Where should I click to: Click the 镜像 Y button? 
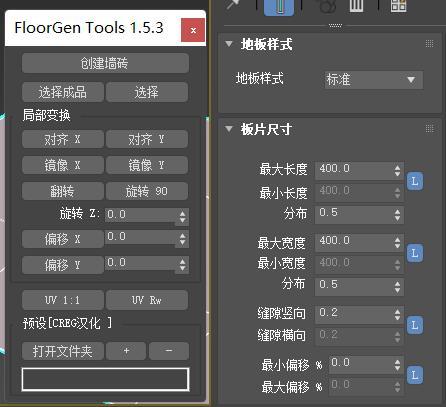147,165
